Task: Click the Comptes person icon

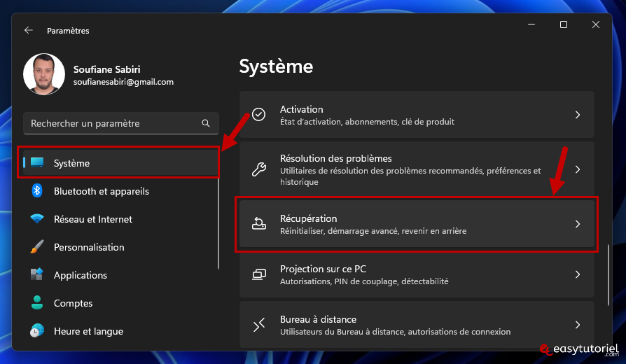Action: 37,303
